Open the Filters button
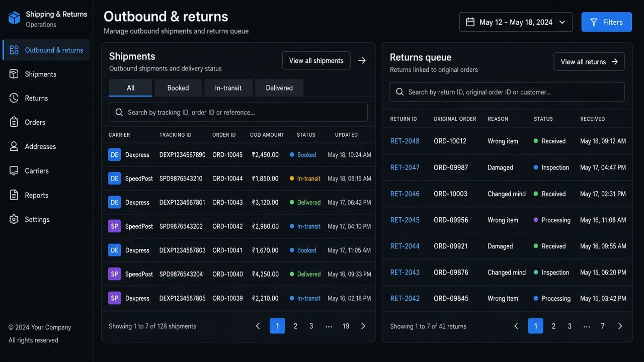The width and height of the screenshot is (644, 362). point(606,22)
